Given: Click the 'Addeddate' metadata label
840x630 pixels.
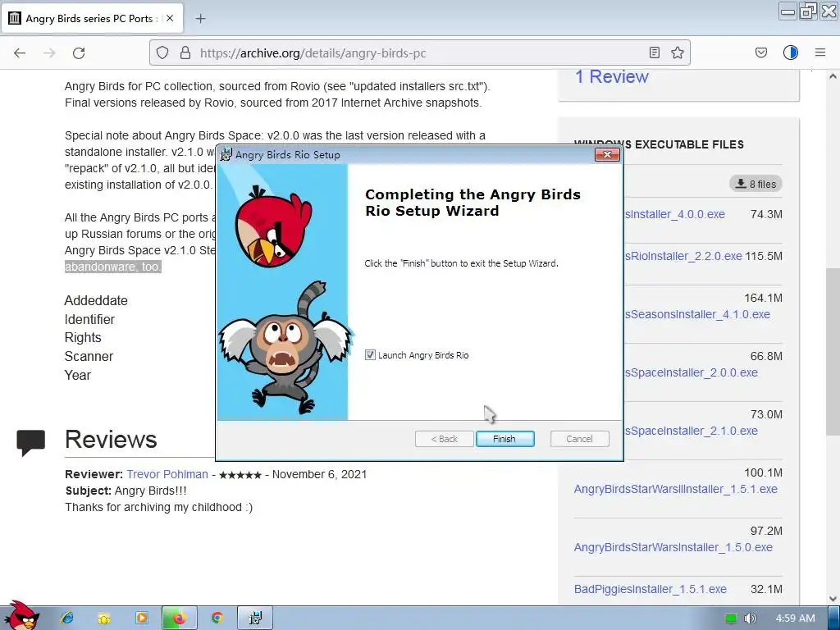Looking at the screenshot, I should (x=96, y=300).
